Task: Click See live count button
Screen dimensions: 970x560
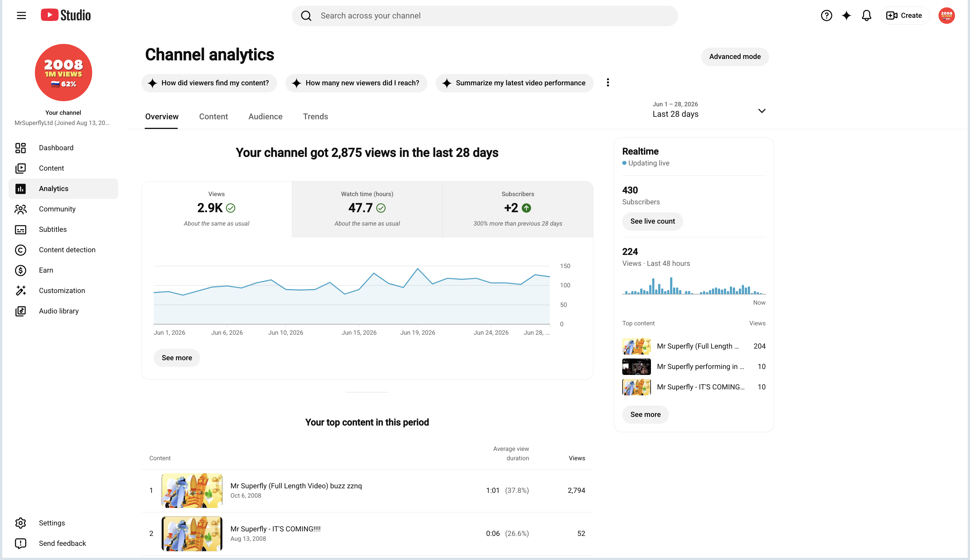Action: point(652,221)
